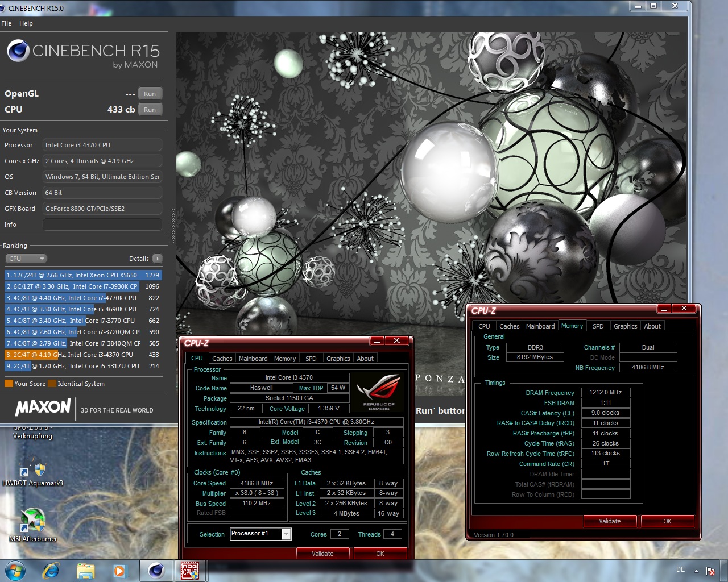Viewport: 728px width, 582px height.
Task: Switch to Memory tab in front CPU-Z
Action: [x=285, y=359]
